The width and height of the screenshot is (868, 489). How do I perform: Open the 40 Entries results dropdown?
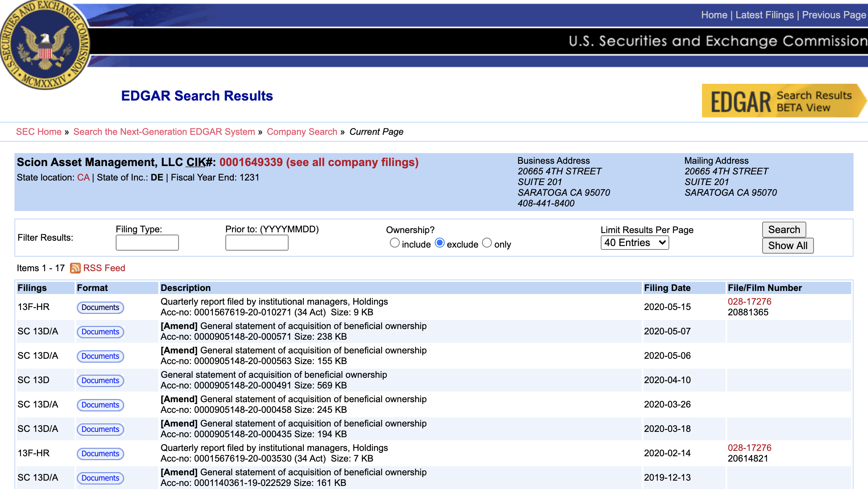click(635, 243)
